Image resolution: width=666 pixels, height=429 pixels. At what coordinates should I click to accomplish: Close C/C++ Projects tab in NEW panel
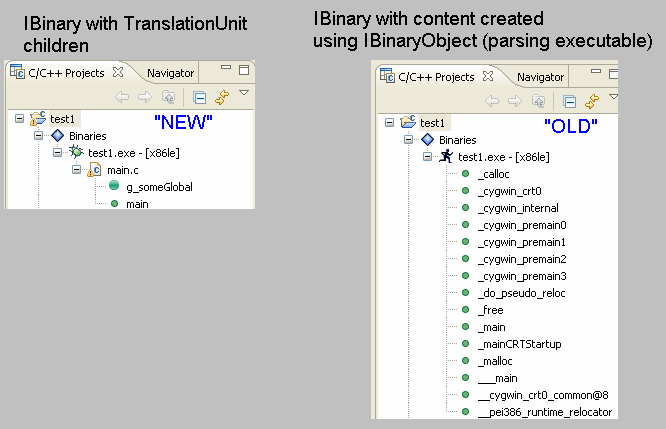118,73
